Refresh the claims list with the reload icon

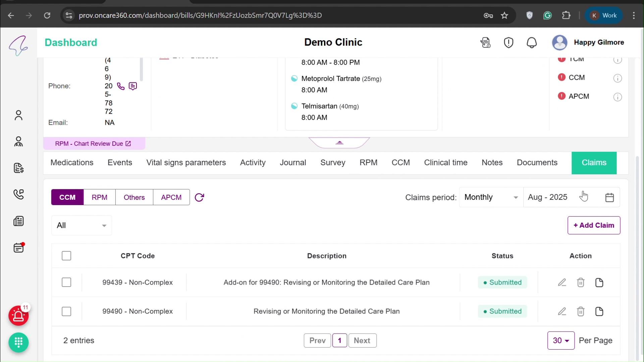pos(200,197)
